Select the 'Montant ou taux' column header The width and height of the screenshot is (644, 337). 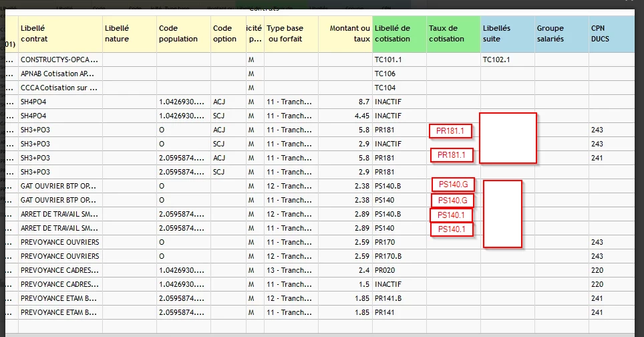click(345, 33)
